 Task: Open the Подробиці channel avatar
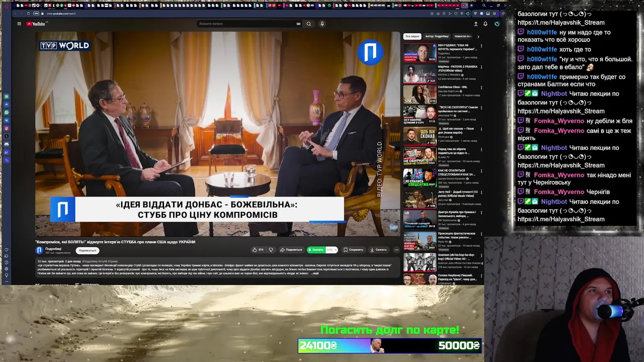click(x=39, y=250)
